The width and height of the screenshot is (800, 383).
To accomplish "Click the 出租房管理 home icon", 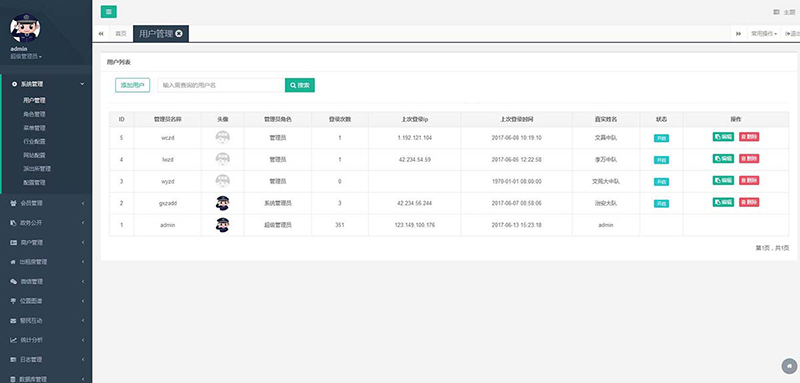I will pos(14,262).
